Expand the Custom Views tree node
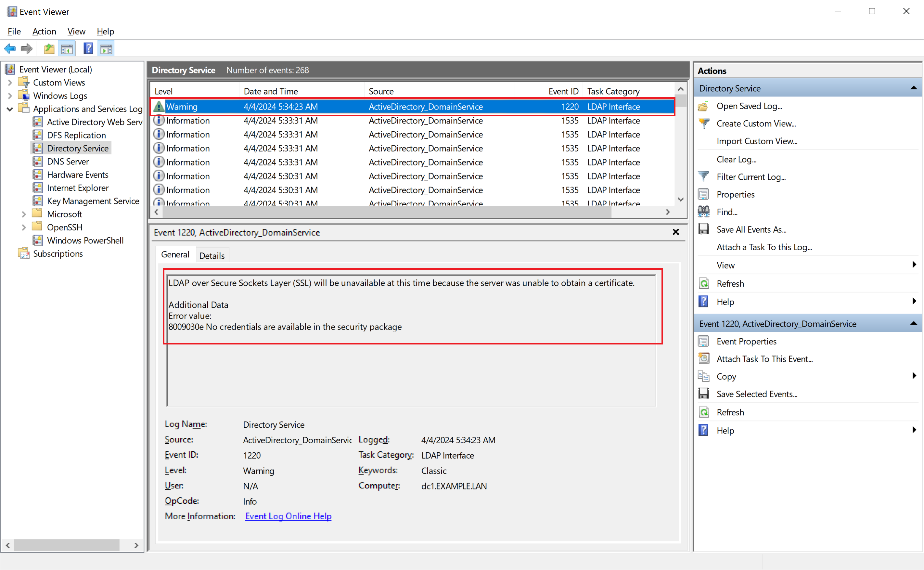This screenshot has width=924, height=570. tap(10, 83)
